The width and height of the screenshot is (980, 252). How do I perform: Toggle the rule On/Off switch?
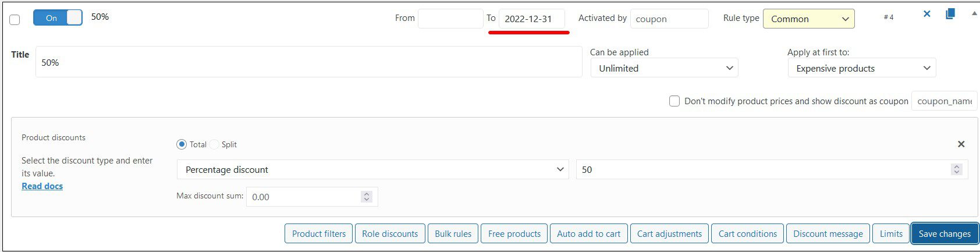pyautogui.click(x=58, y=18)
